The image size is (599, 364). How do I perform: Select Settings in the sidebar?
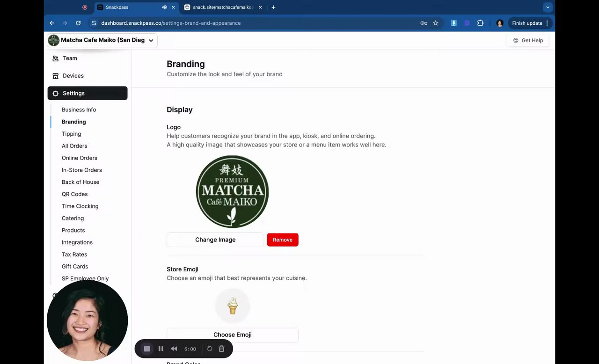point(88,93)
